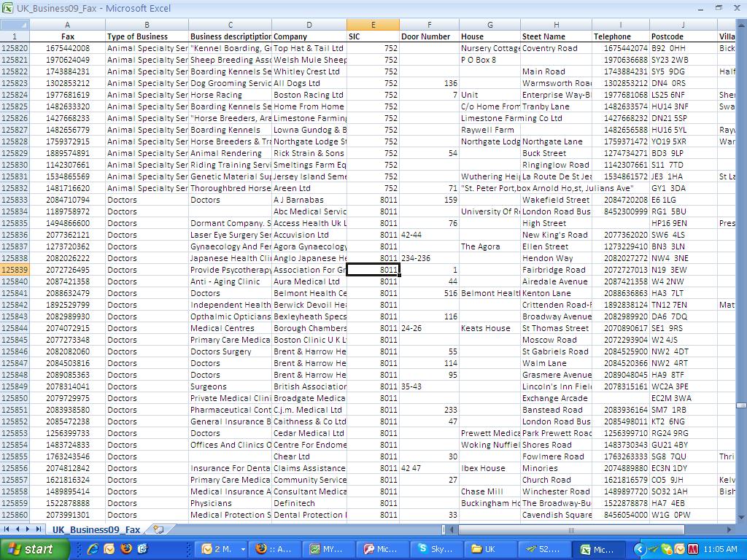This screenshot has height=560, width=747.
Task: Click the Select All corner box
Action: coord(15,24)
